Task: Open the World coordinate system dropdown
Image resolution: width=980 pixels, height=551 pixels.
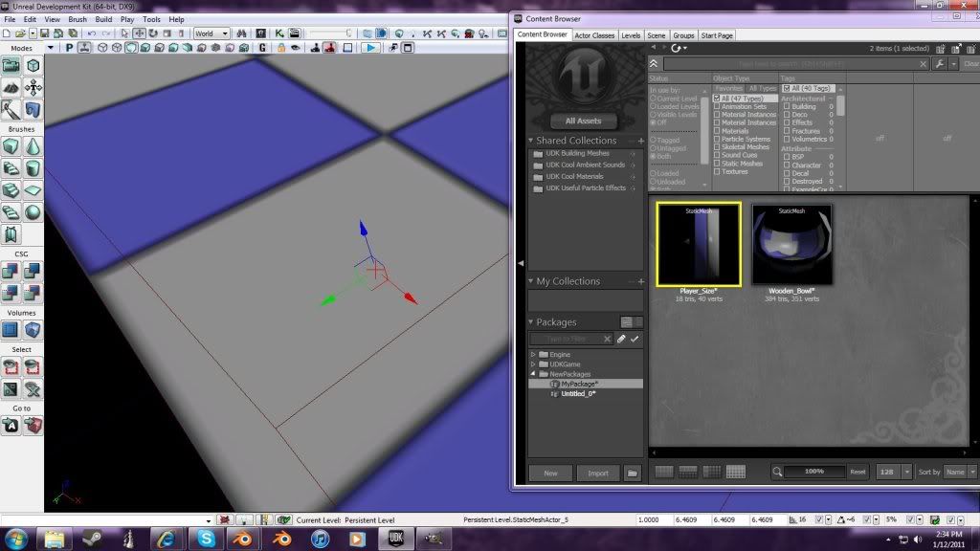Action: [212, 33]
